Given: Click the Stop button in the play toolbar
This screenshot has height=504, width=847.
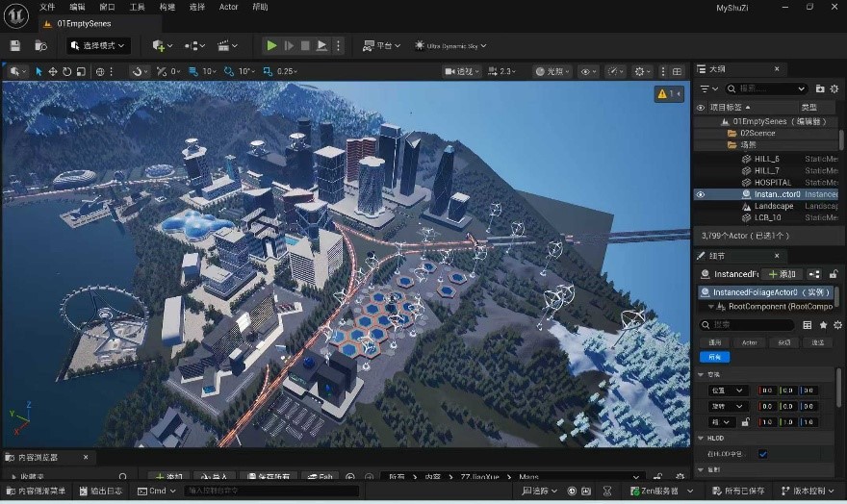Looking at the screenshot, I should pyautogui.click(x=305, y=45).
